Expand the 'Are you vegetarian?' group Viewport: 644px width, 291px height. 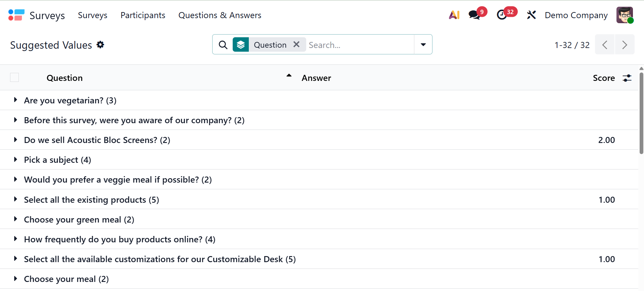point(15,100)
